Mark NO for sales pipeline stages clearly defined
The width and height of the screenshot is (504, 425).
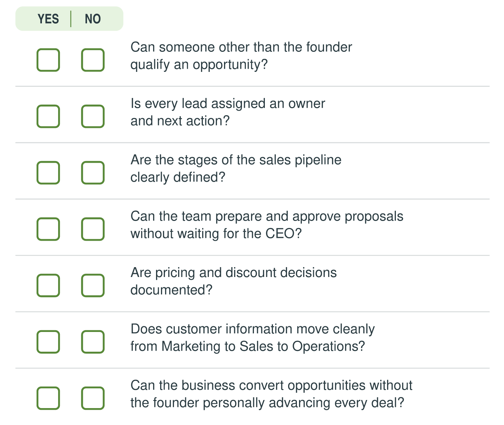click(x=93, y=173)
